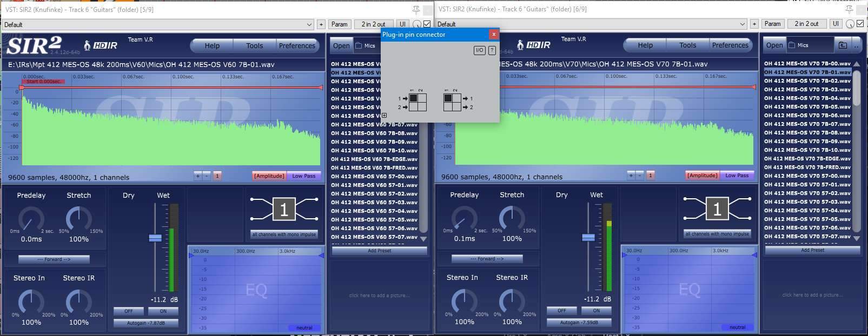Screen dimensions: 868x336
Task: Click the plus add preset button in right plugin
Action: click(x=754, y=24)
